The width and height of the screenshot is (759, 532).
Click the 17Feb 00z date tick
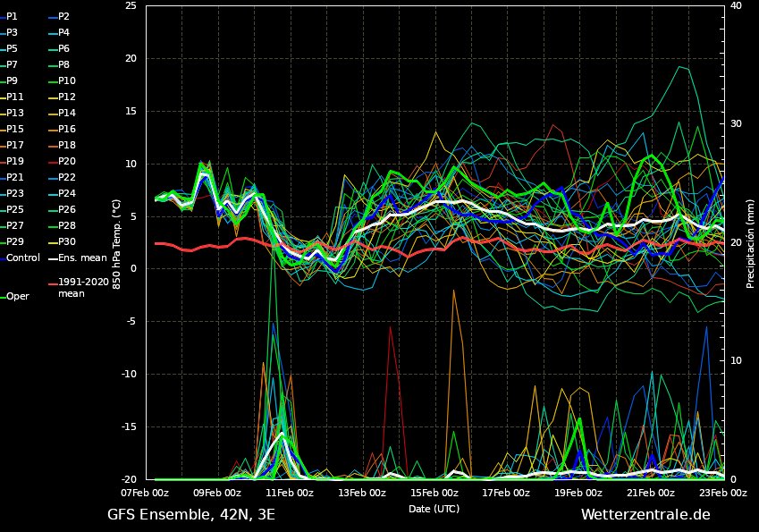pos(506,493)
